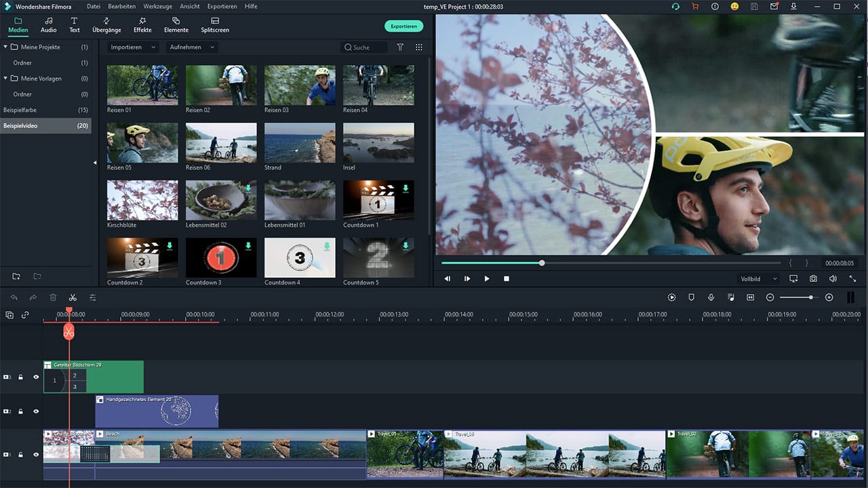Screen dimensions: 868x488
Task: Collapse the Meine Projekte tree entry
Action: click(x=6, y=47)
